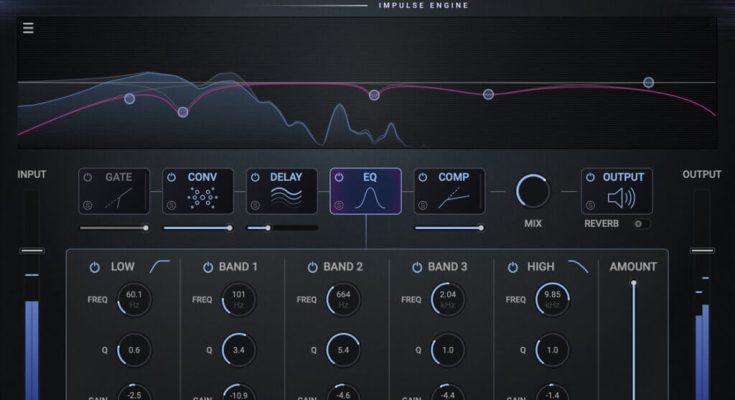The width and height of the screenshot is (735, 400).
Task: Click the HIGH band low-pass shape icon
Action: point(578,267)
